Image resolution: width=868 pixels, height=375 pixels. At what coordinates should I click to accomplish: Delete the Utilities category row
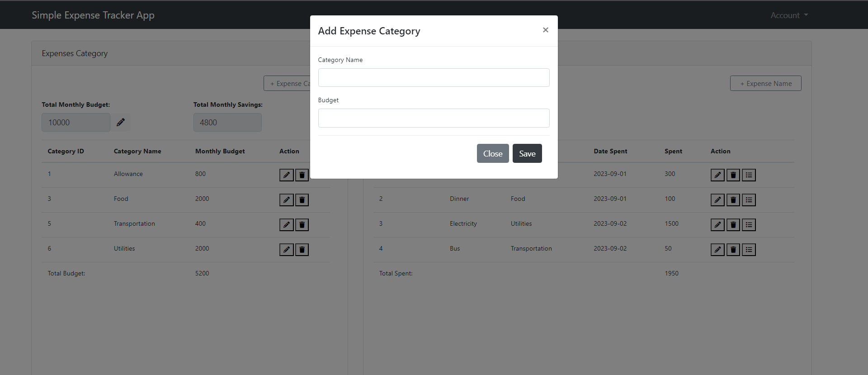pos(302,250)
